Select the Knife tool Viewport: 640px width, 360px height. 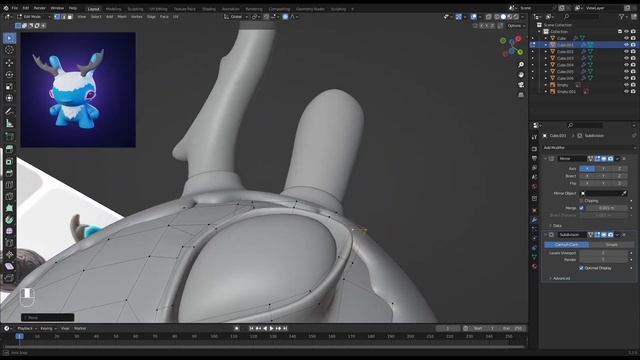[x=9, y=196]
